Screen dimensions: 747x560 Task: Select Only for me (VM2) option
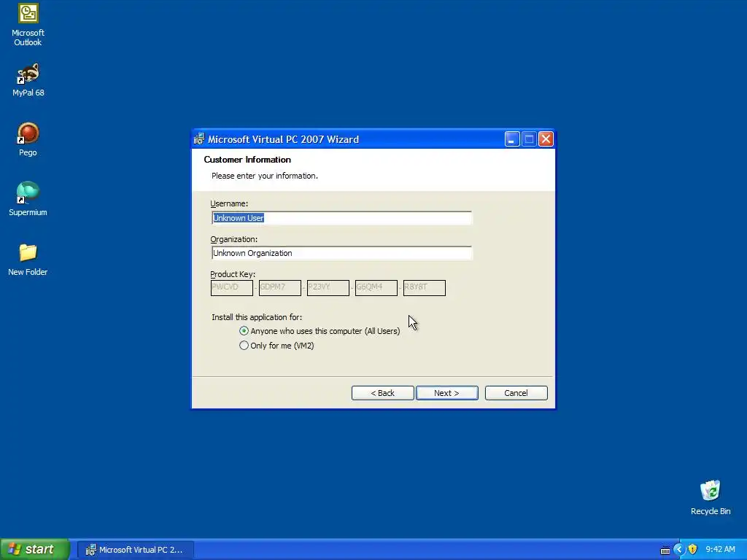click(276, 346)
